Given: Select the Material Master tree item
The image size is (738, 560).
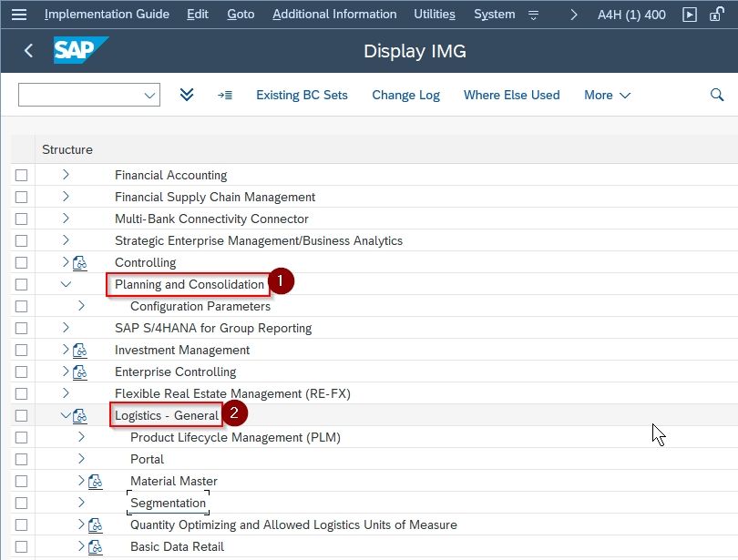Looking at the screenshot, I should point(174,481).
